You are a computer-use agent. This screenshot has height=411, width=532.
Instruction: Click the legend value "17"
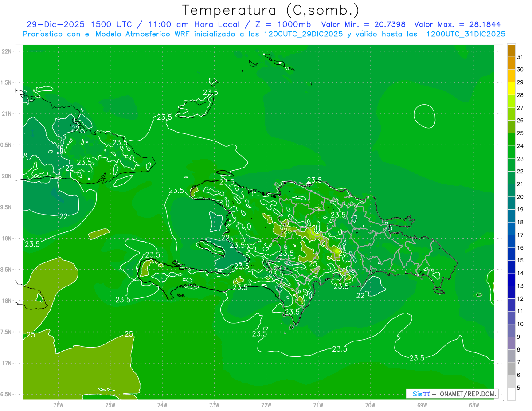520,235
